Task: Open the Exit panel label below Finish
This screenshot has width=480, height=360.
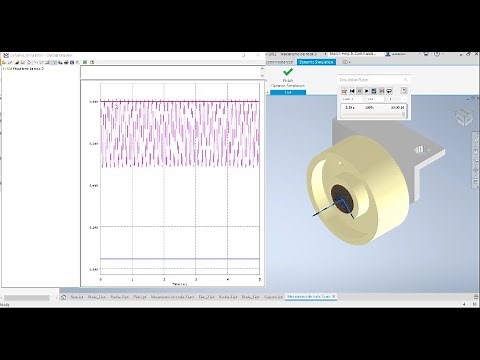Action: (288, 92)
